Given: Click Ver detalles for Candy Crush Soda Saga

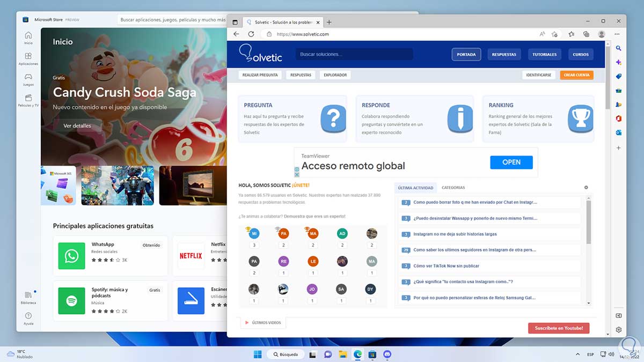Looking at the screenshot, I should [x=77, y=125].
